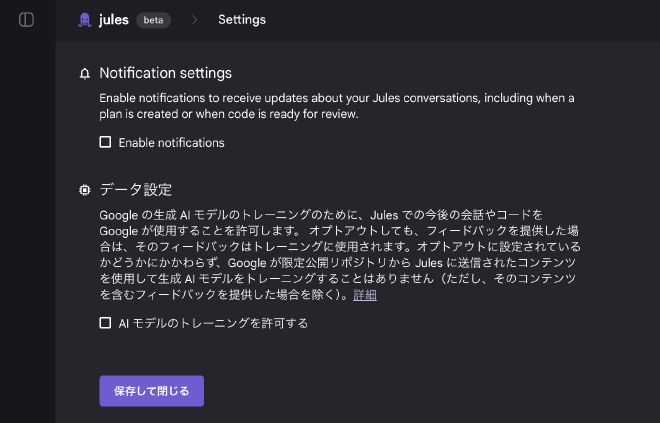660x423 pixels.
Task: Click 保存して閉じる button
Action: point(152,391)
